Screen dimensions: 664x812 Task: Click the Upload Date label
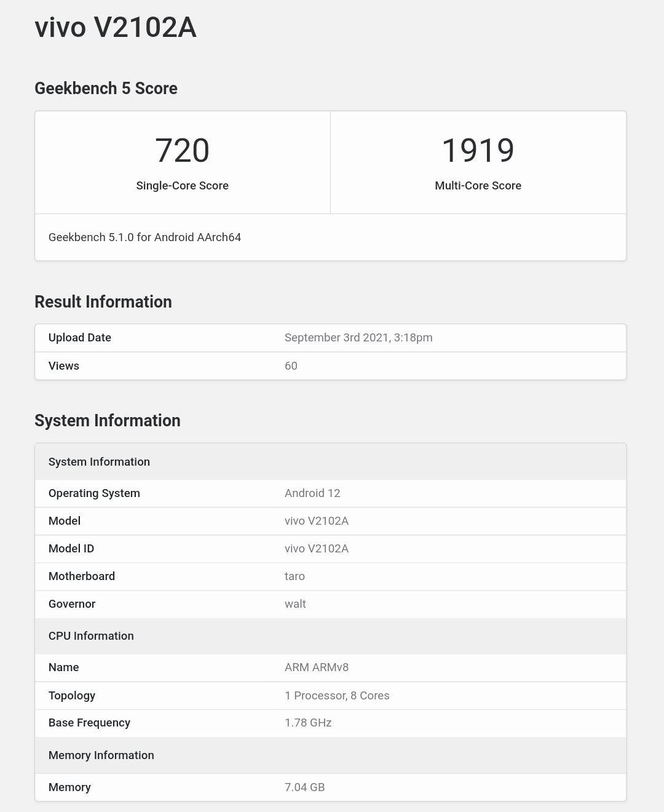pos(80,338)
